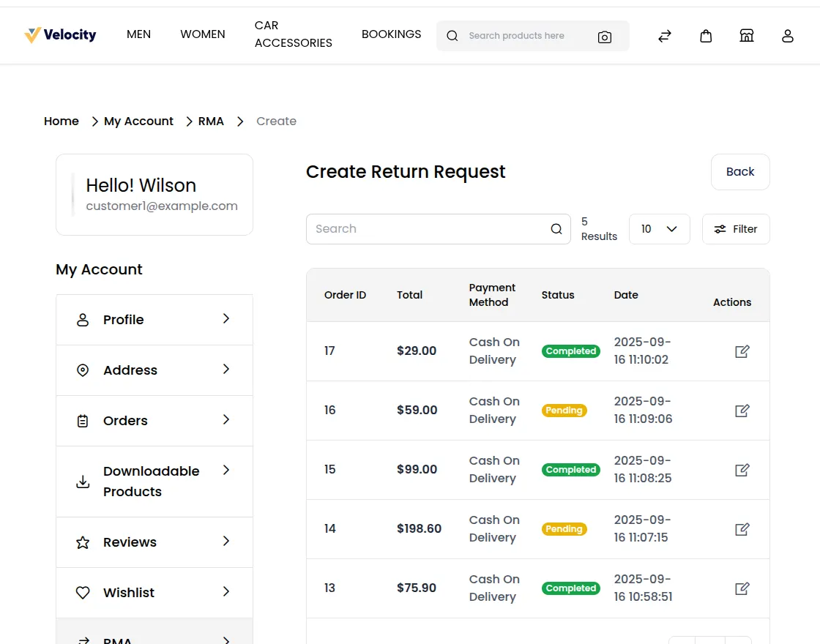Expand the Orders section in My Account
This screenshot has height=644, width=820.
pyautogui.click(x=227, y=421)
